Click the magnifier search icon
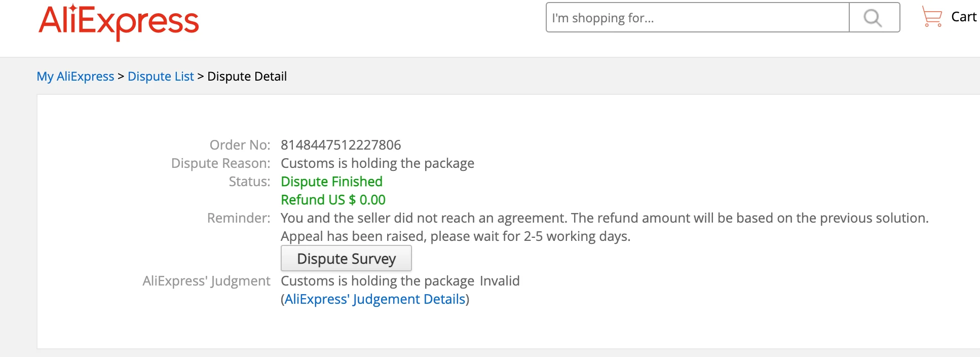Image resolution: width=980 pixels, height=357 pixels. tap(873, 18)
